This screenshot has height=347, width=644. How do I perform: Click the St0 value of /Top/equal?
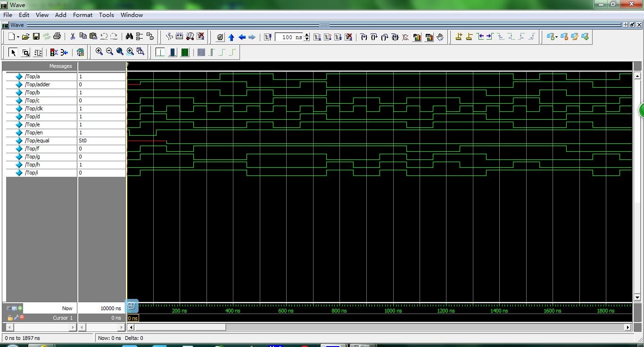tap(83, 140)
